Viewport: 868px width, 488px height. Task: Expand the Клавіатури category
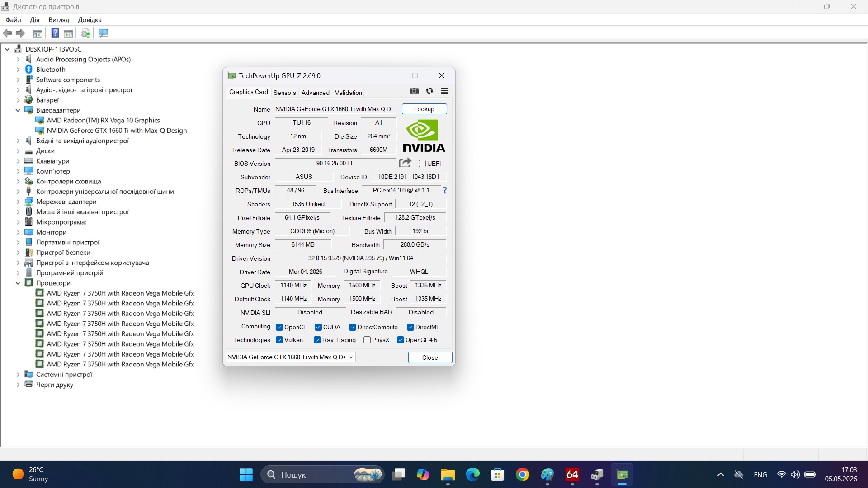pos(18,161)
